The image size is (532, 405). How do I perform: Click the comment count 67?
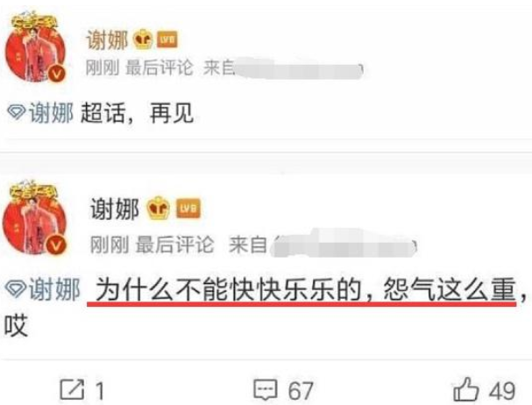point(301,390)
